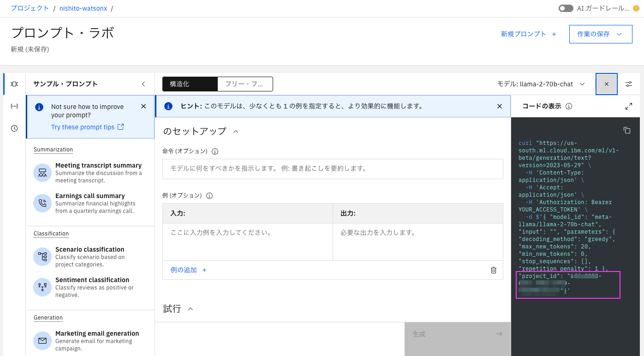The image size is (644, 356).
Task: Select Meeting transcript summary sample
Action: click(x=90, y=173)
